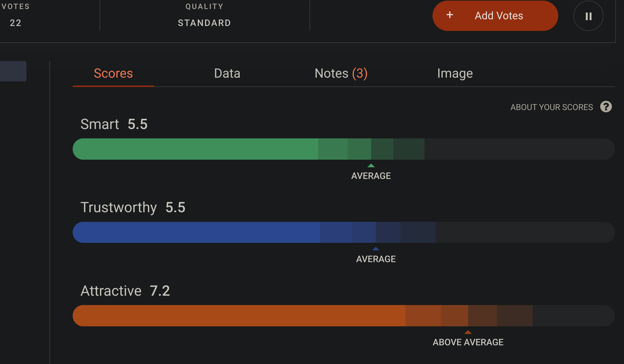
Task: Click the green Smart average marker triangle
Action: [x=371, y=166]
